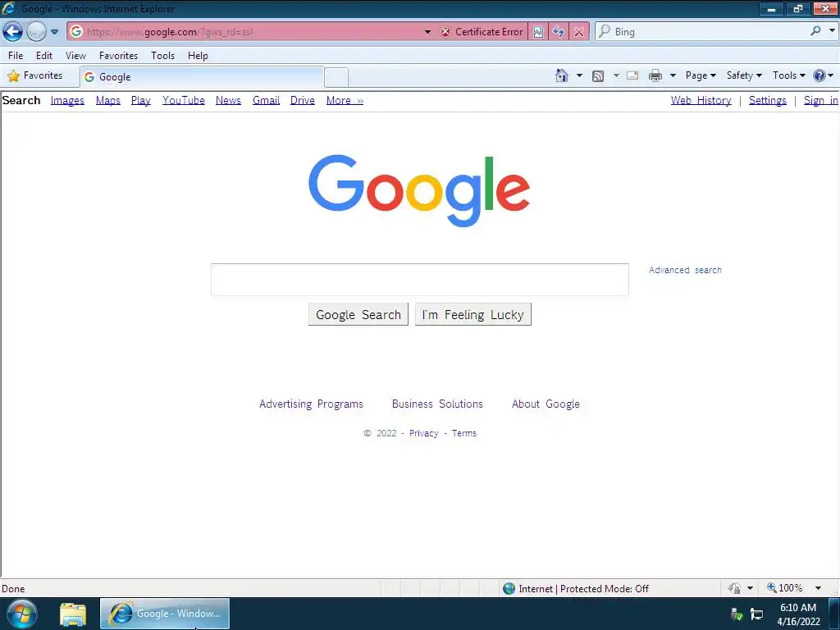Click the Home icon in the command bar

coord(561,75)
